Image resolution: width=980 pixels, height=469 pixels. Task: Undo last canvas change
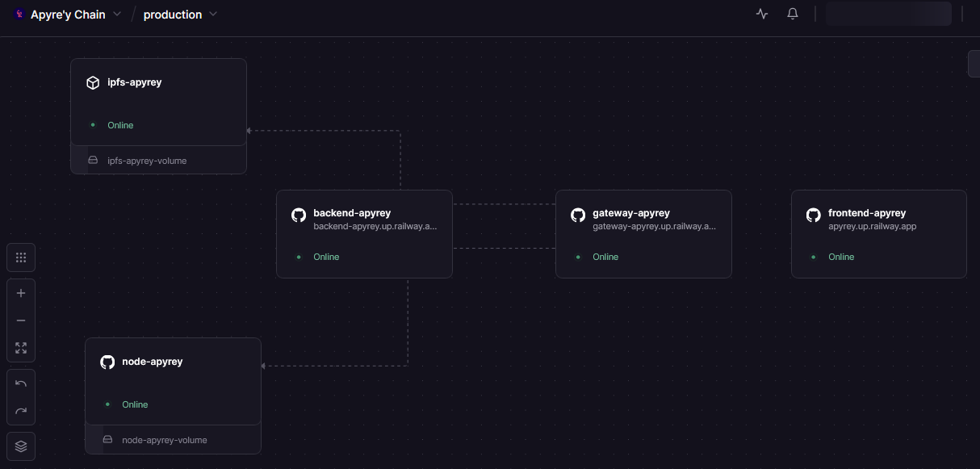pos(21,383)
